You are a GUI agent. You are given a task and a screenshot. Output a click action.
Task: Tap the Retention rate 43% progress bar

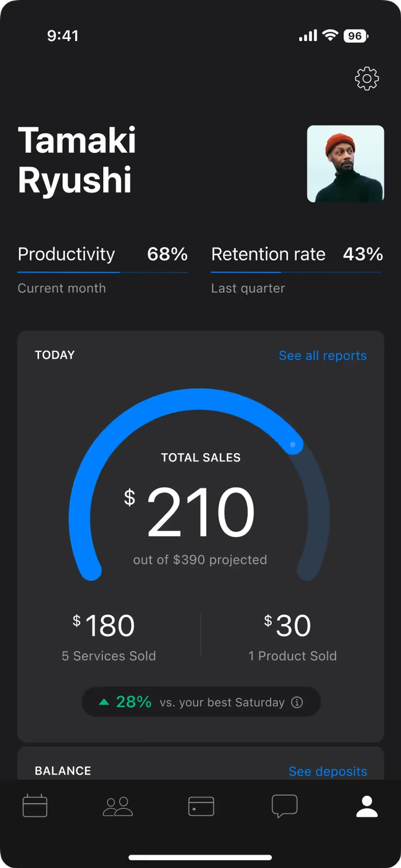[296, 272]
